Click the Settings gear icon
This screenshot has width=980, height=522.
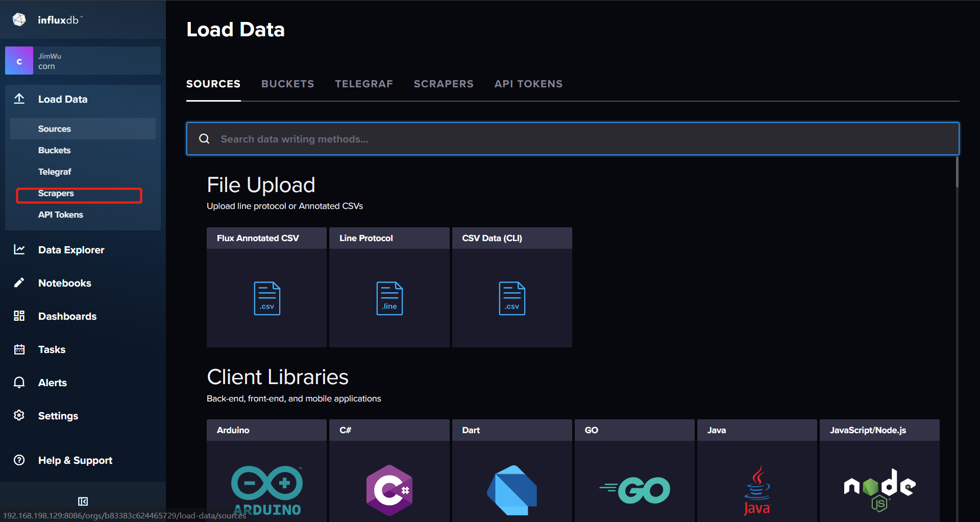click(19, 415)
